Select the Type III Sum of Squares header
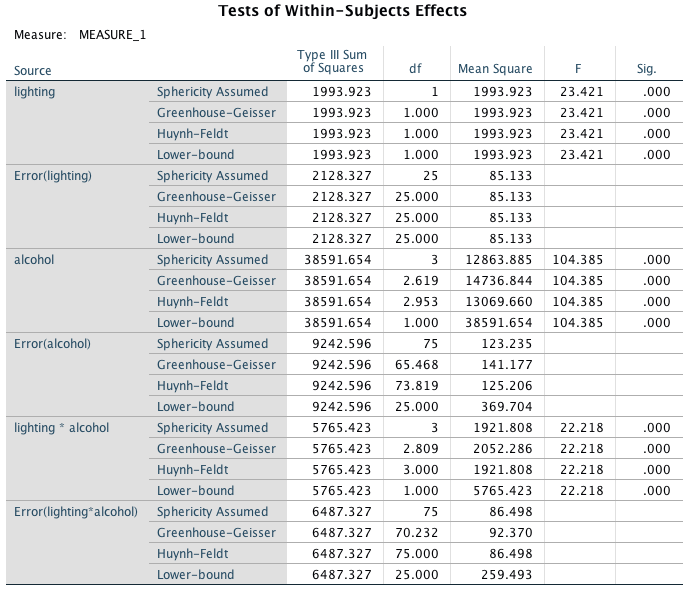This screenshot has height=593, width=695. (x=333, y=61)
